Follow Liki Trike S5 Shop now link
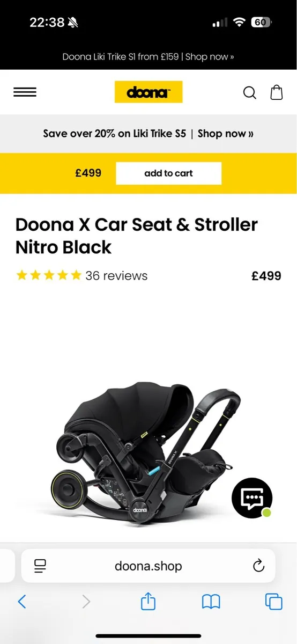 [x=225, y=134]
